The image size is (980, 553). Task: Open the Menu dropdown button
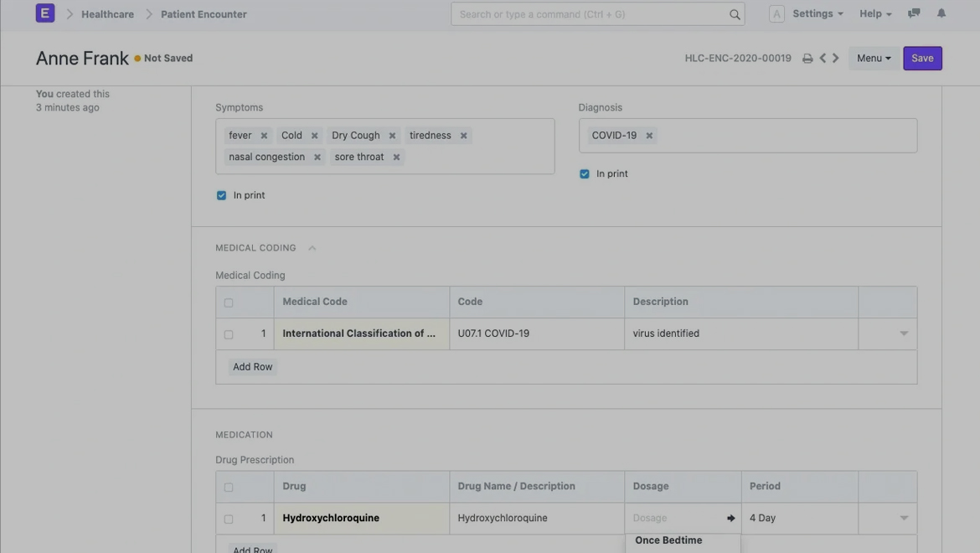tap(874, 59)
